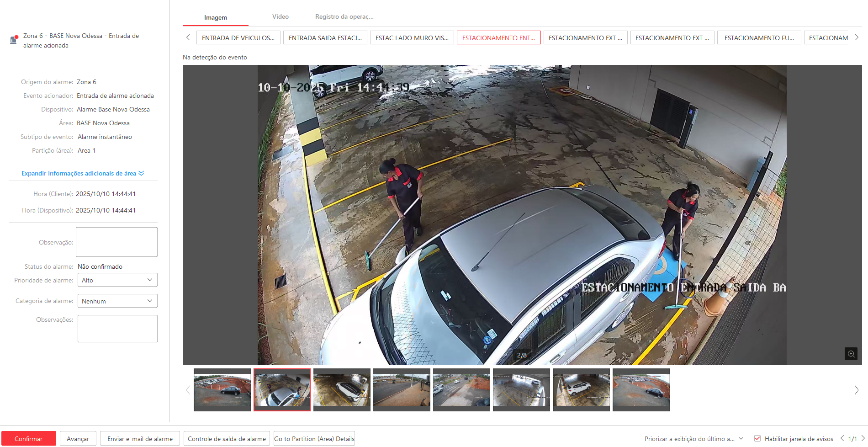Expand informações adicionais de área

82,173
